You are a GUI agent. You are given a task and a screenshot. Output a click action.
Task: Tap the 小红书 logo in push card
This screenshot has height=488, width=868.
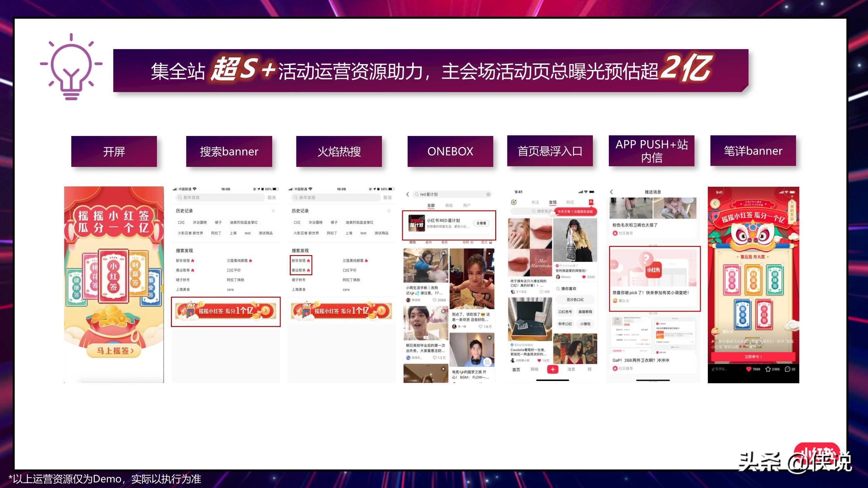(x=653, y=270)
